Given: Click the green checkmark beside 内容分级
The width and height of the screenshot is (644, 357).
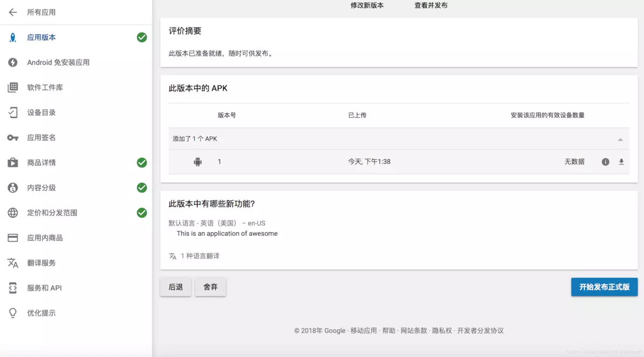Looking at the screenshot, I should click(141, 188).
